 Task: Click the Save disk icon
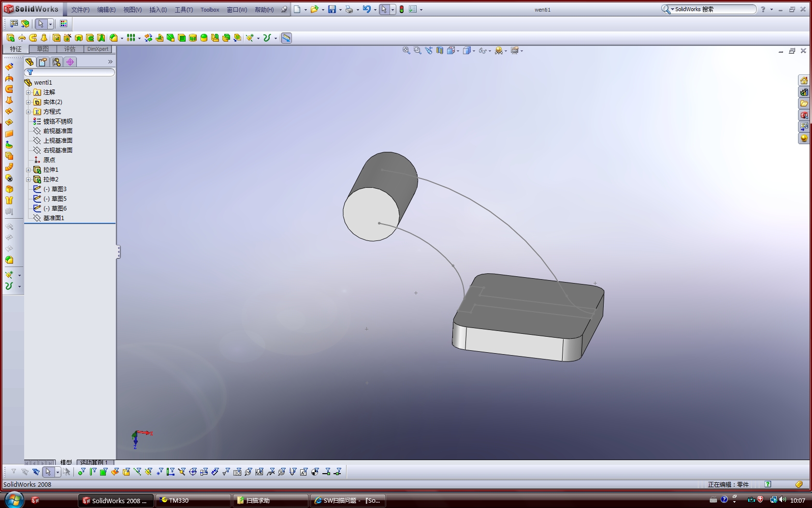(x=332, y=9)
